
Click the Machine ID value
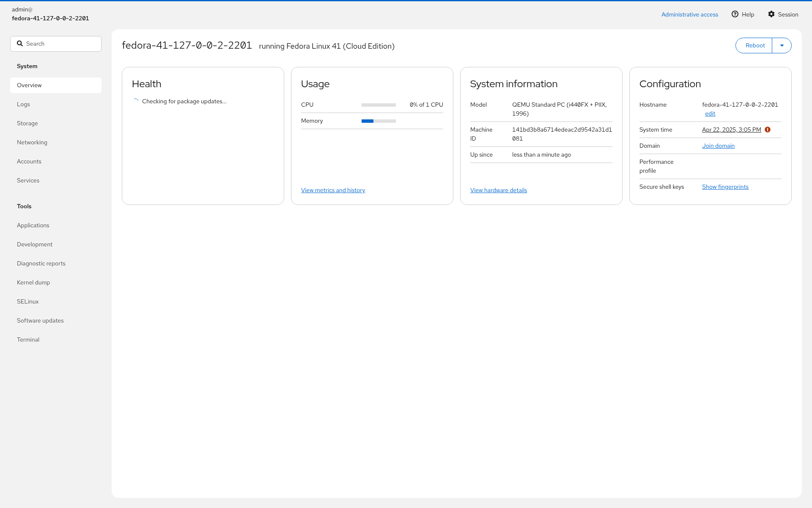(562, 134)
